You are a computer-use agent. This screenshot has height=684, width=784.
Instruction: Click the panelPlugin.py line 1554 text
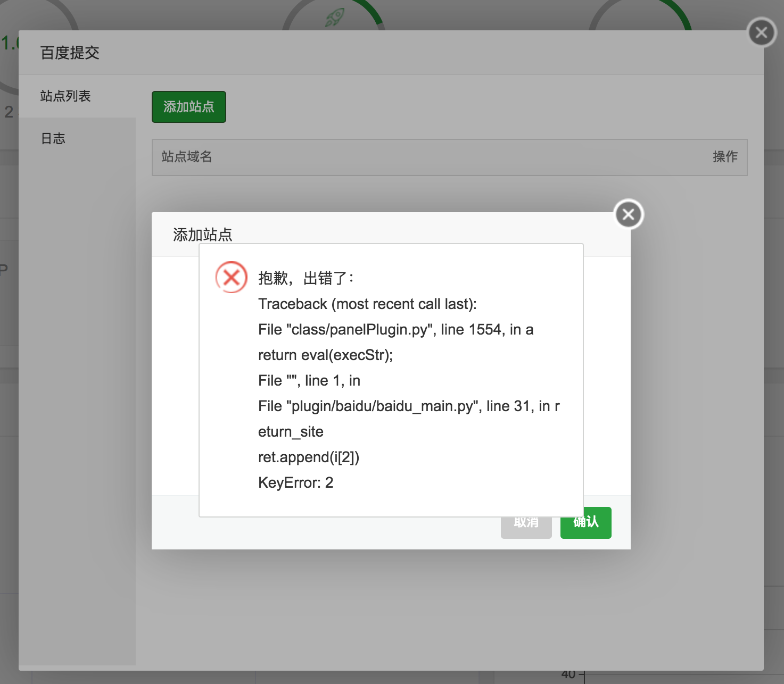point(396,329)
